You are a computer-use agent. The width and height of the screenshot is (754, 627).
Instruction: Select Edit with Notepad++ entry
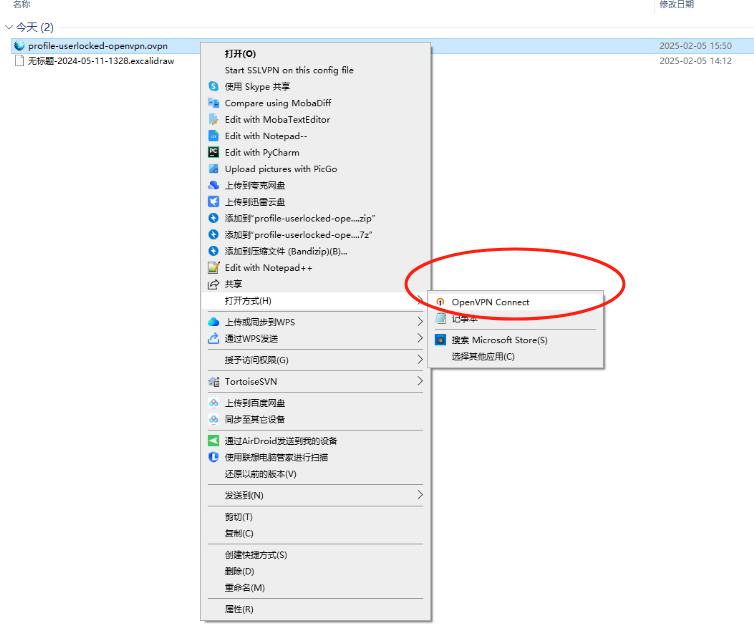point(315,268)
